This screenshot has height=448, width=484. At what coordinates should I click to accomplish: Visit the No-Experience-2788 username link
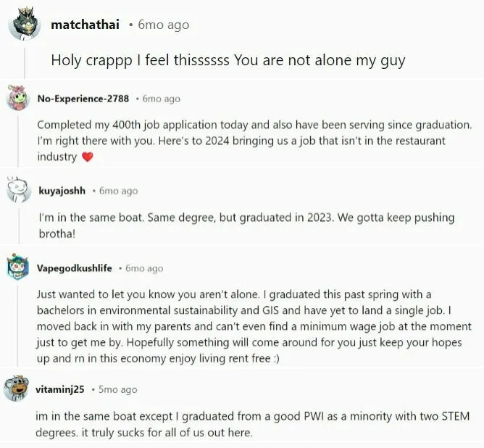coord(83,99)
